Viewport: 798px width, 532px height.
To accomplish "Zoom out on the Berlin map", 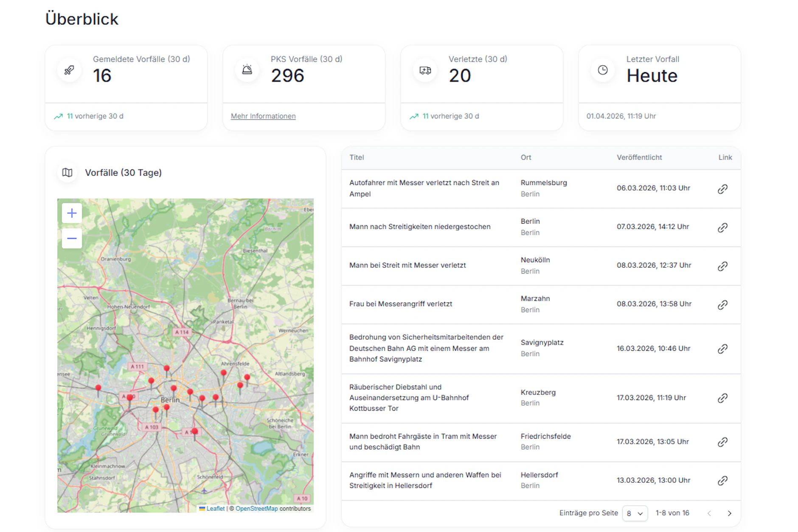I will [71, 238].
